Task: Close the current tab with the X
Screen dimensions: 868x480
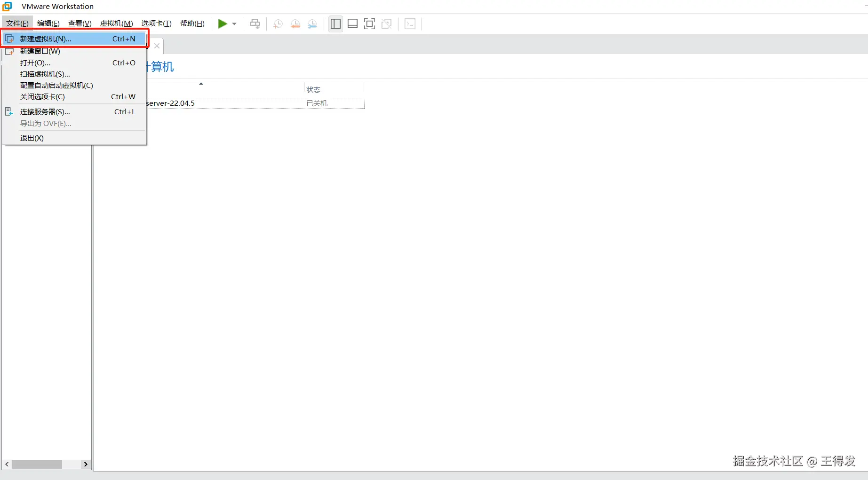Action: pos(157,46)
